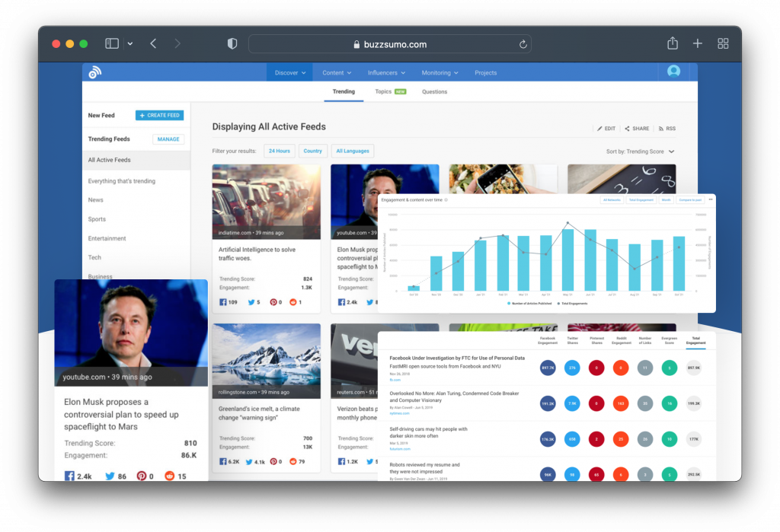Screen dimensions: 780x532
Task: Toggle Total Engagements legend item
Action: pyautogui.click(x=573, y=303)
